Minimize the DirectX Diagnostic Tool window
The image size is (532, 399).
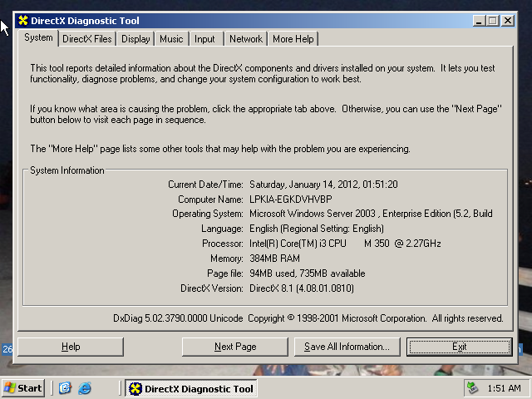pos(479,21)
